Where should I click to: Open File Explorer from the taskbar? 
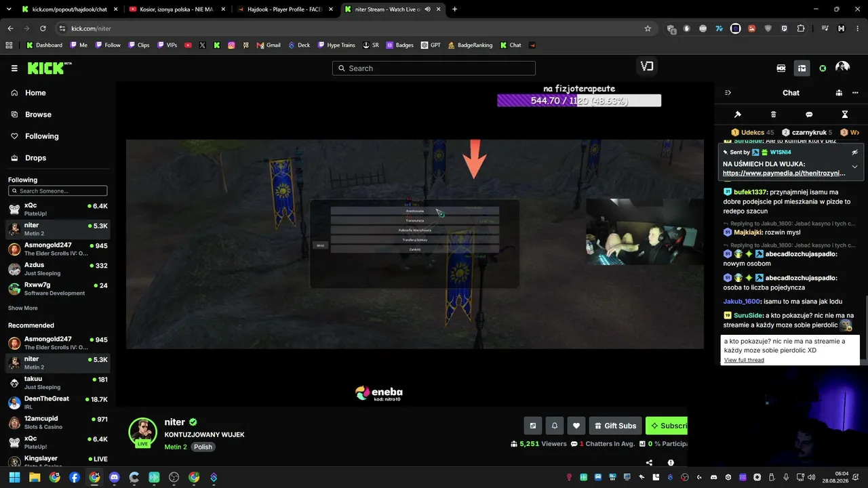coord(35,477)
